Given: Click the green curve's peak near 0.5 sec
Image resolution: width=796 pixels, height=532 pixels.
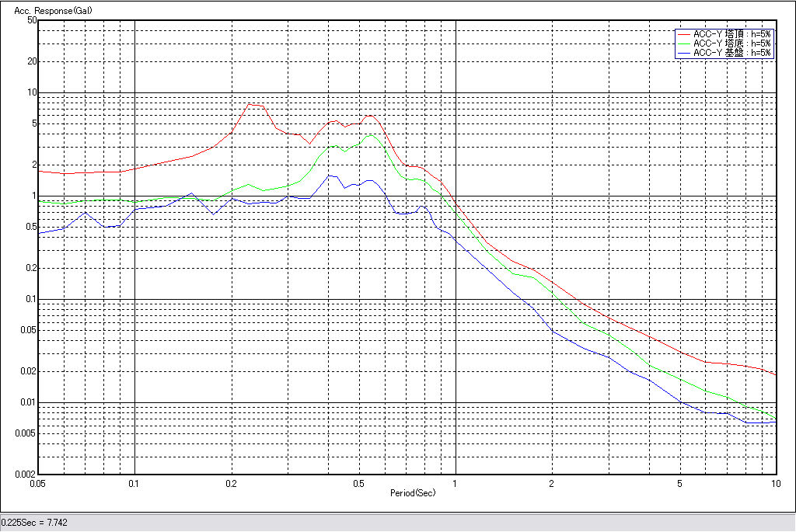Looking at the screenshot, I should (x=371, y=135).
